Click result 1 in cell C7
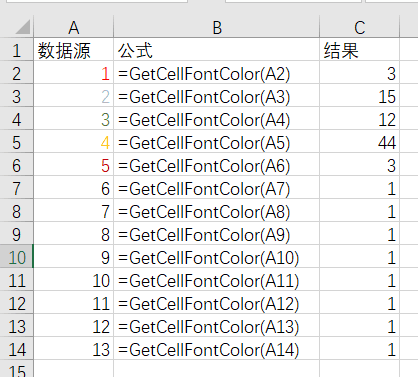Screen dimensions: 418x377 tap(359, 188)
